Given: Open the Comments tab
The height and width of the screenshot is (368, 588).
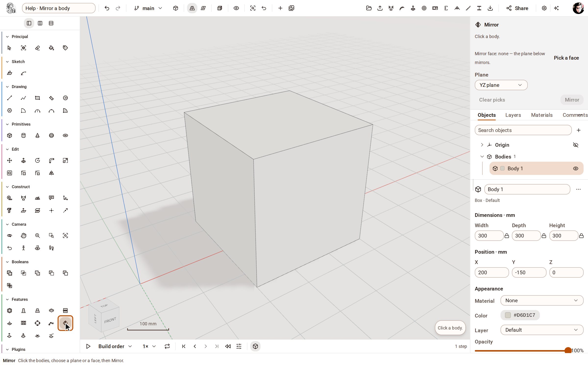Looking at the screenshot, I should click(x=575, y=115).
